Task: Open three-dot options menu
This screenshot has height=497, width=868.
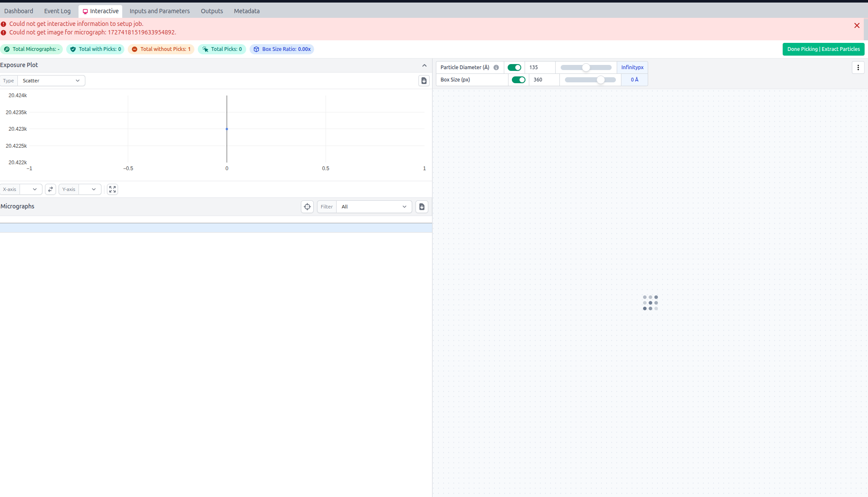Action: click(858, 67)
